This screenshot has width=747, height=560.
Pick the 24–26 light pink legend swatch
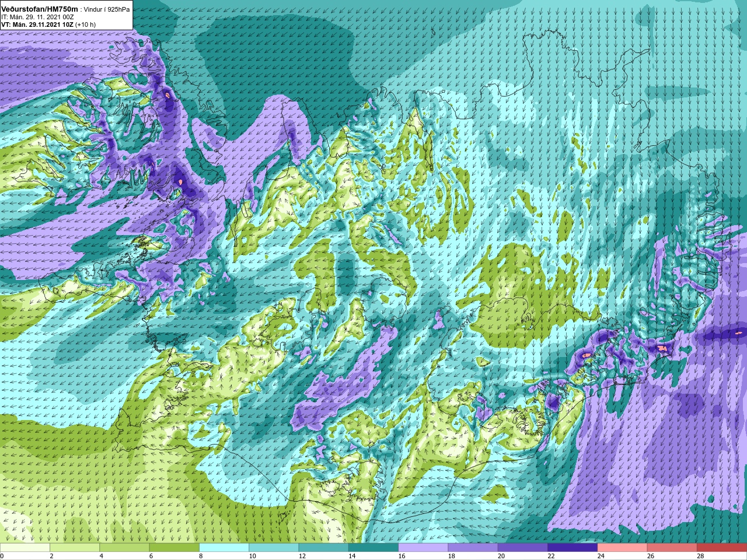pyautogui.click(x=623, y=548)
